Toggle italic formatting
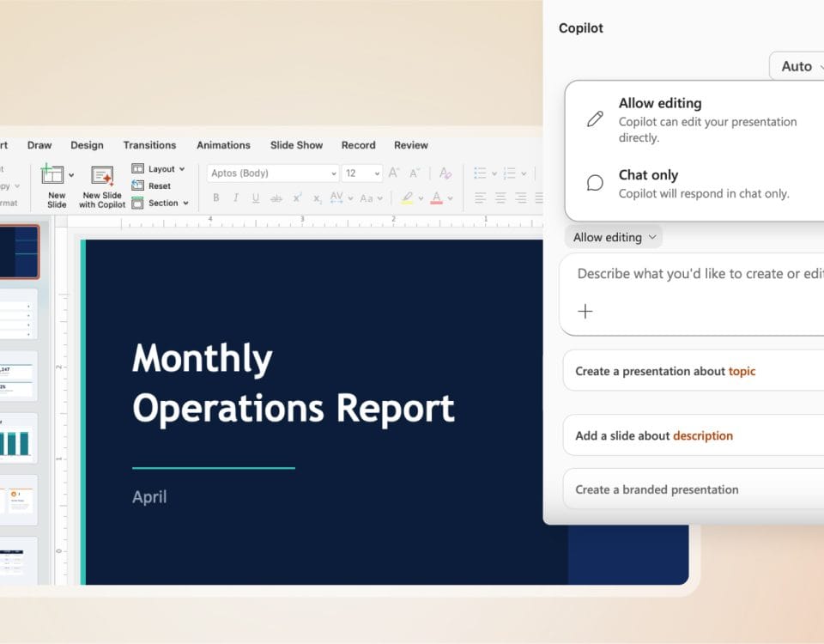824x644 pixels. coord(236,198)
